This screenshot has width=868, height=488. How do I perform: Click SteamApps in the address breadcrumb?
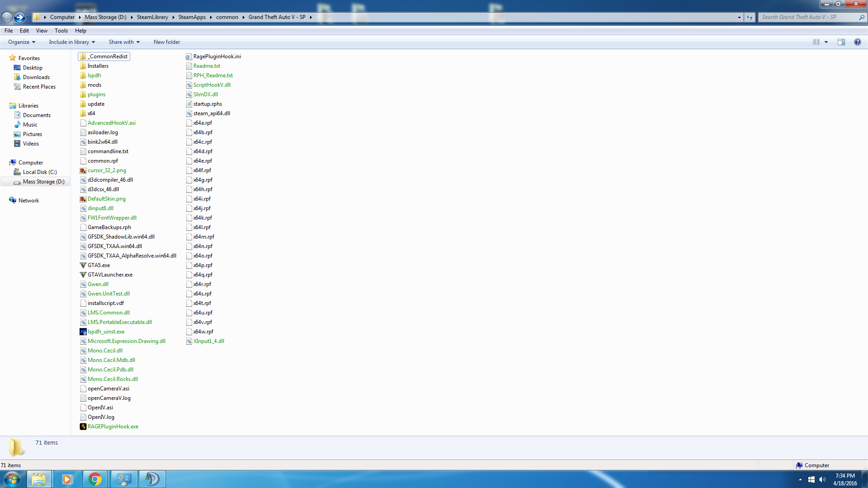point(192,17)
